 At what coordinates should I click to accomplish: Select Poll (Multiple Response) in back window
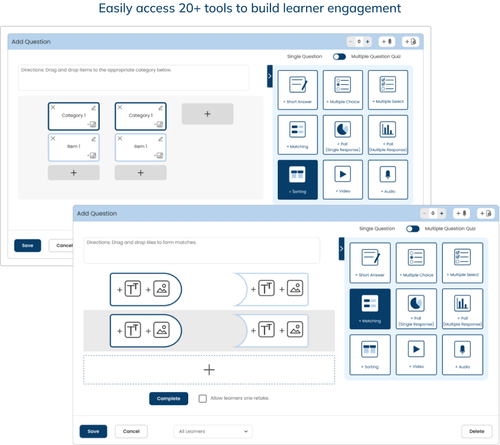coord(388,135)
